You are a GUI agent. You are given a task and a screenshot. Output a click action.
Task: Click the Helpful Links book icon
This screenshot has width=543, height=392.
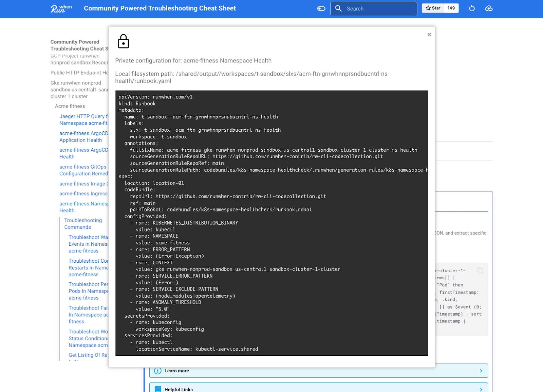coord(158,389)
